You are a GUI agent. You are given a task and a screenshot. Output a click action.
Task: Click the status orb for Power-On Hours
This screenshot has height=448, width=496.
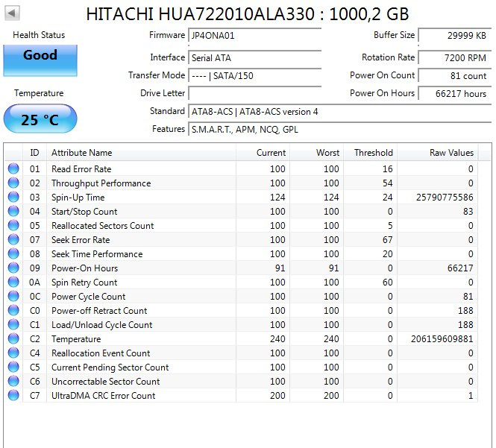pyautogui.click(x=13, y=268)
